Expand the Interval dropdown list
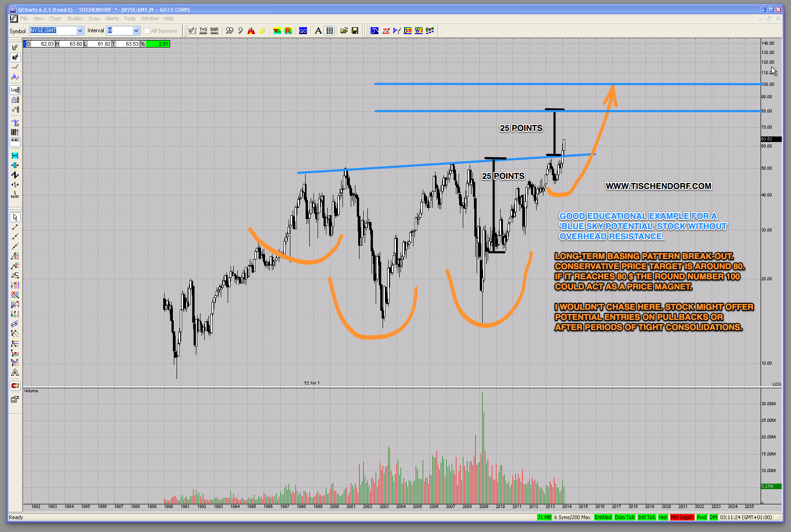The width and height of the screenshot is (791, 532). tap(136, 31)
